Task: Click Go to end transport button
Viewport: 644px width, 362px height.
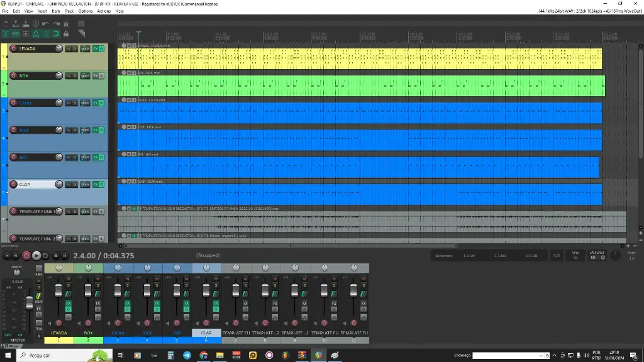Action: pyautogui.click(x=16, y=256)
